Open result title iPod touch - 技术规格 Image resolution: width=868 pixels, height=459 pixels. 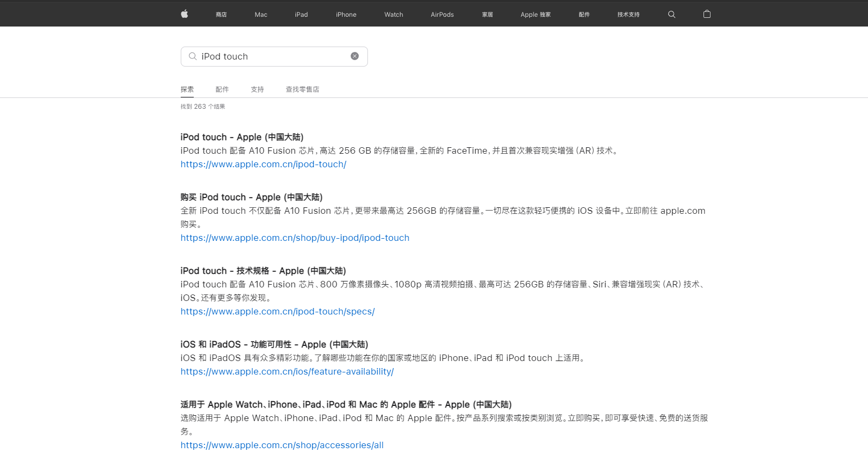(264, 271)
